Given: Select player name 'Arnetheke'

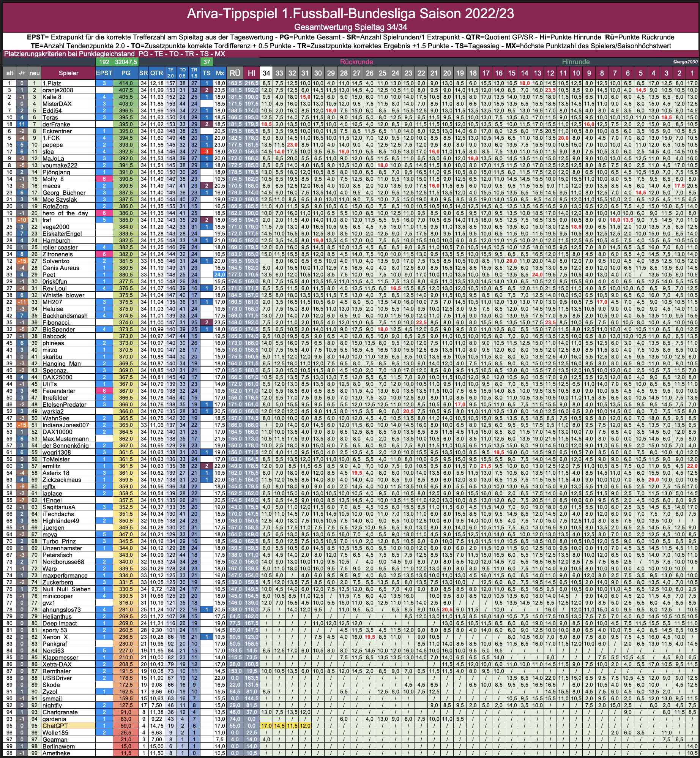Looking at the screenshot, I should [56, 753].
